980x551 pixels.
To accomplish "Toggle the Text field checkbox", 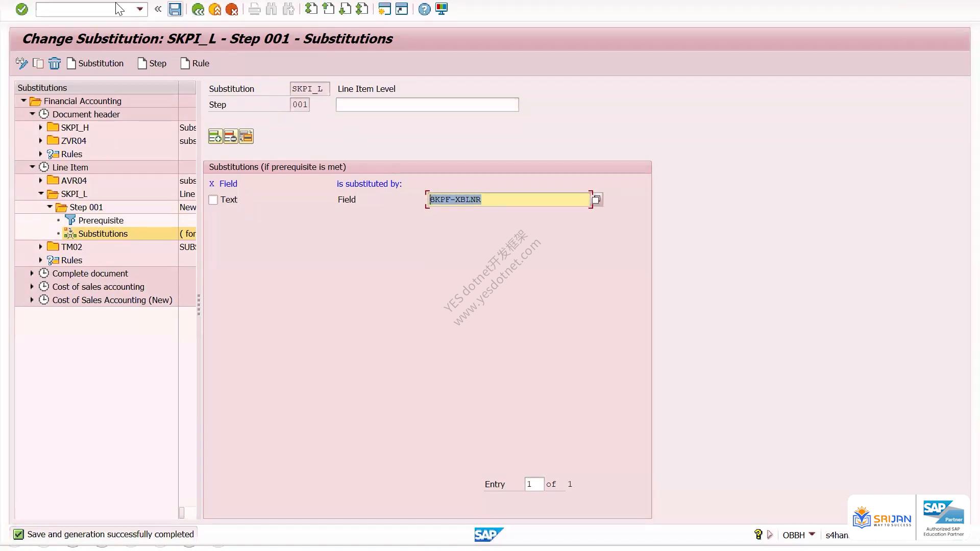I will point(213,200).
